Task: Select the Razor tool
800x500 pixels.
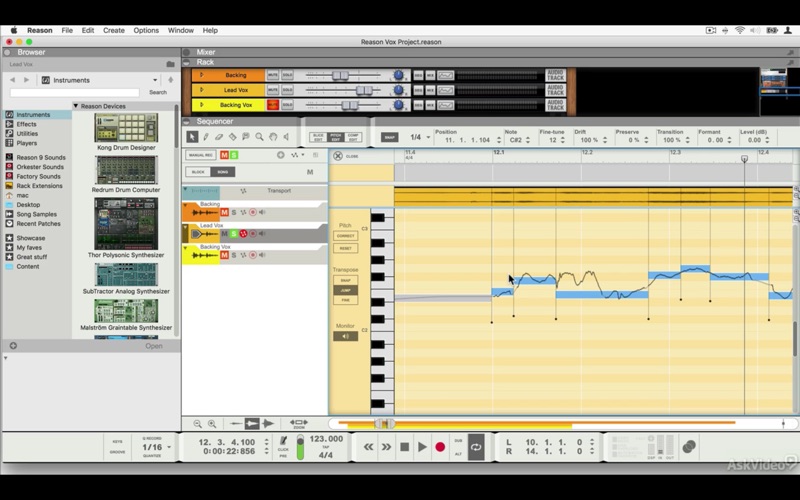Action: [233, 137]
